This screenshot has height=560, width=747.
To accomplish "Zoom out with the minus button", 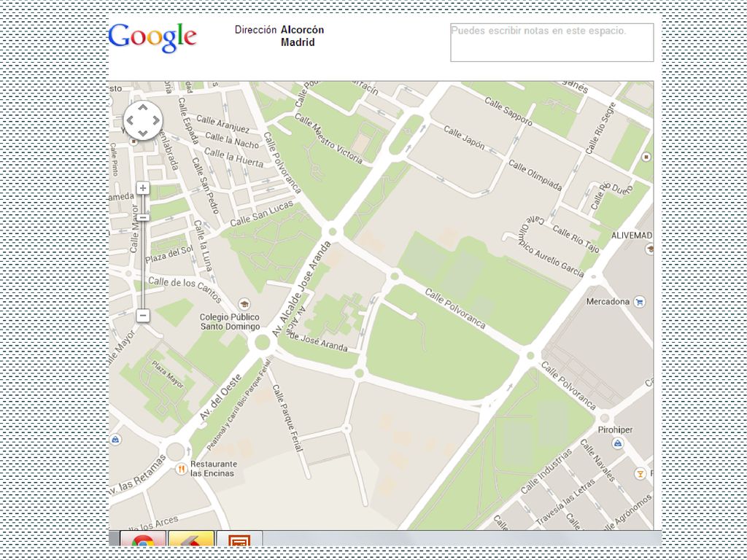I will [x=143, y=315].
